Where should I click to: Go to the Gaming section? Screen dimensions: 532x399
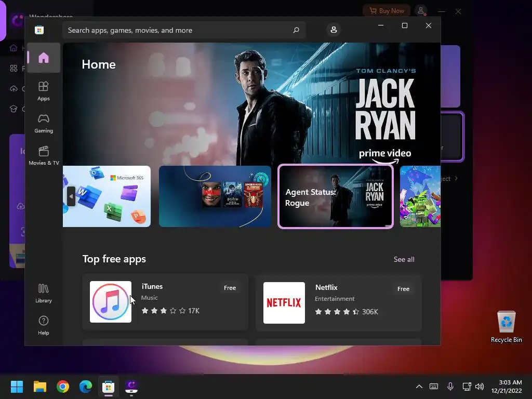click(44, 124)
